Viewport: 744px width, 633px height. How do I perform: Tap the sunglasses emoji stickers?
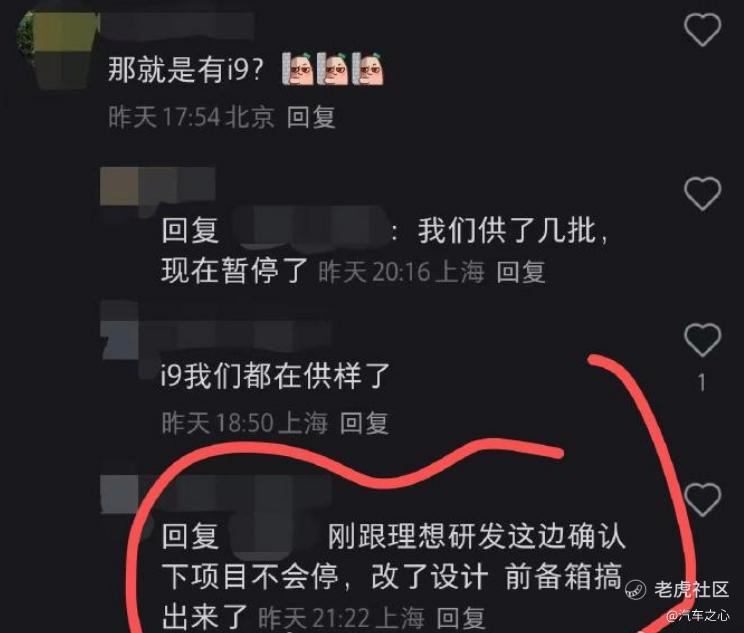[333, 69]
